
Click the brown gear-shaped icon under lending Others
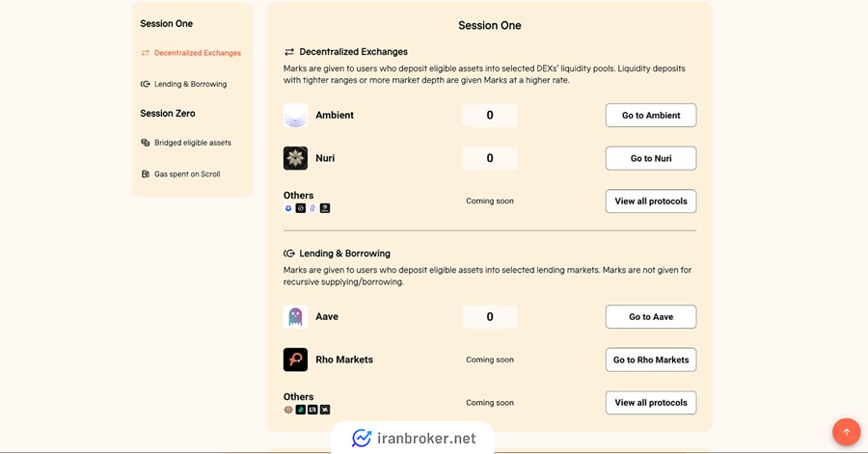[x=287, y=410]
